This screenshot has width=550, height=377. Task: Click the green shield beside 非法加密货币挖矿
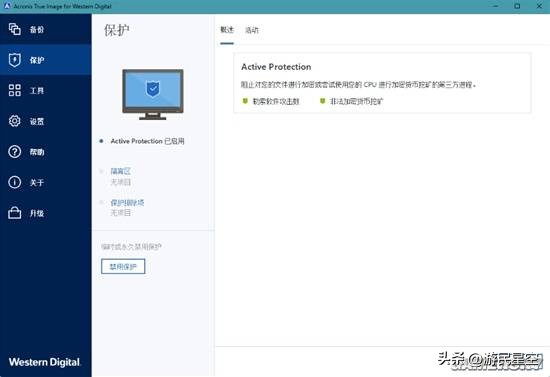click(x=322, y=101)
